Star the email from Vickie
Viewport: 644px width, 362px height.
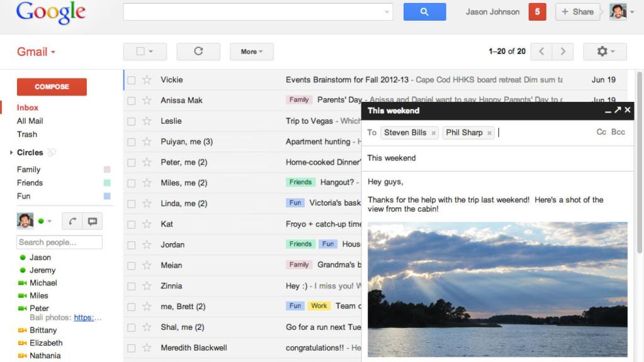[x=147, y=80]
